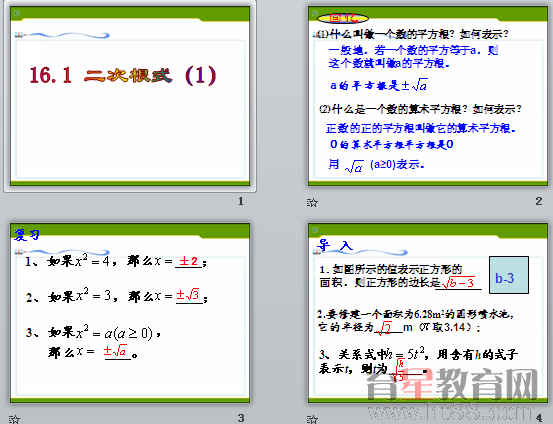This screenshot has height=424, width=553.
Task: Click the title text 16.1 二次根式 (1)
Action: point(123,75)
